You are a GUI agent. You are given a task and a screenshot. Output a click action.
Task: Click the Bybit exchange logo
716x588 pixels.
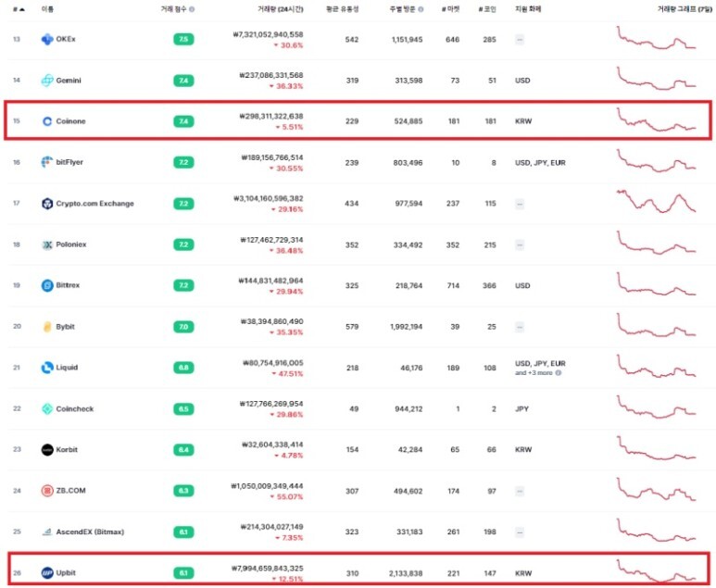pos(47,327)
